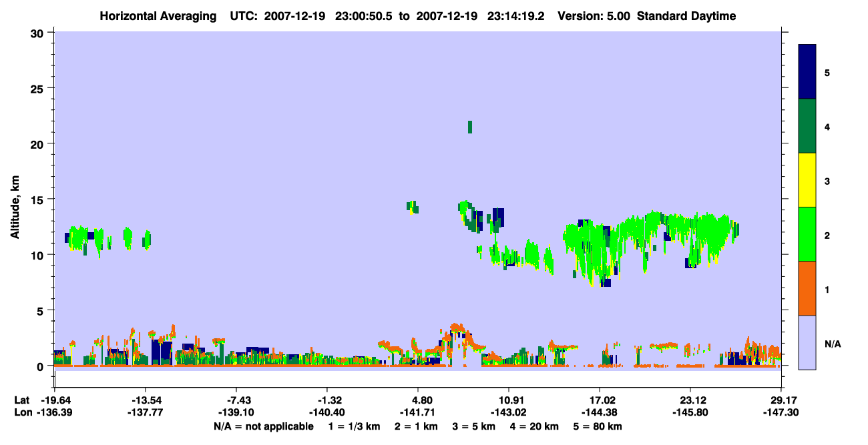Click the colorbar label 2

[x=827, y=236]
